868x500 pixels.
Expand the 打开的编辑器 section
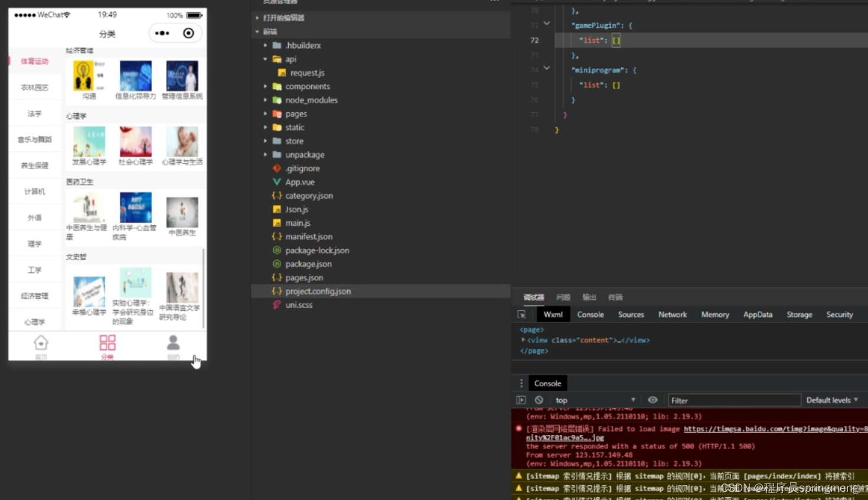click(x=257, y=18)
